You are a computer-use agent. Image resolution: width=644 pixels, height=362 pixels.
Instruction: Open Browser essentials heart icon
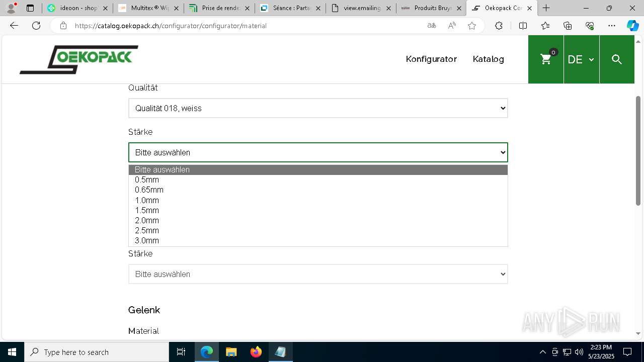coord(590,26)
